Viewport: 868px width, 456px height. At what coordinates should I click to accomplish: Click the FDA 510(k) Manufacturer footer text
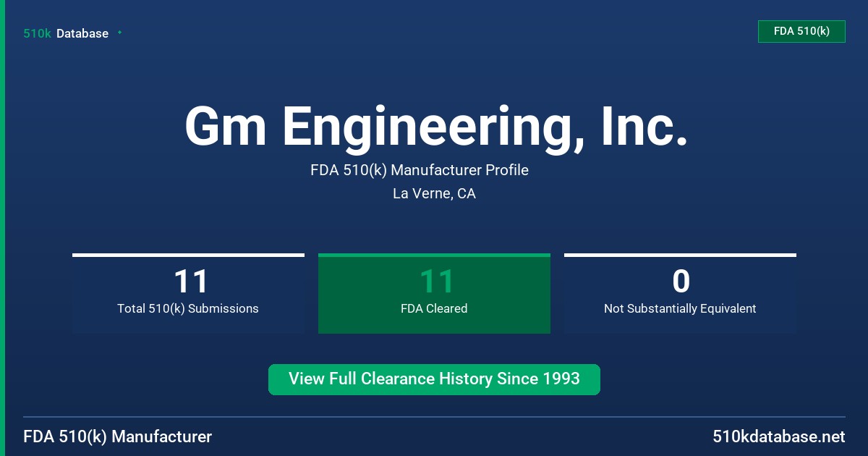coord(118,437)
